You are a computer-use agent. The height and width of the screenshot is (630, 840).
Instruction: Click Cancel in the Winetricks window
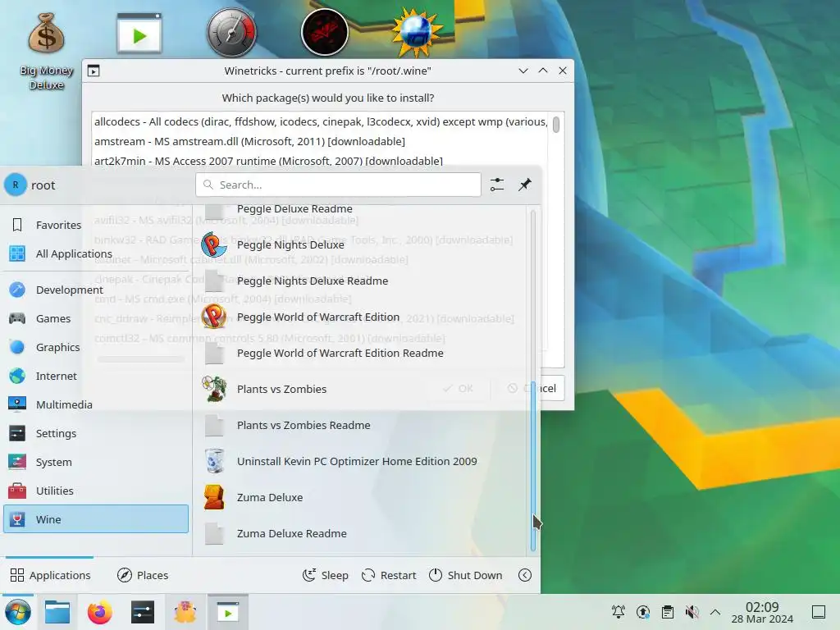550,388
